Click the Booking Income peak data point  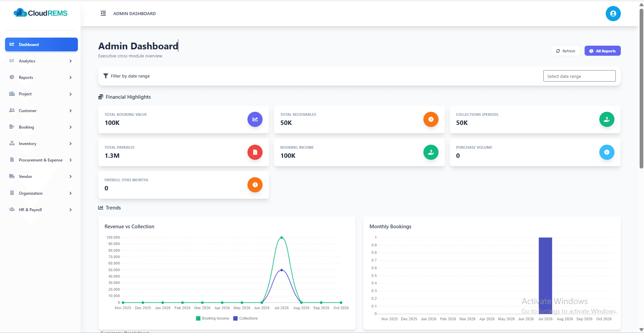pos(281,237)
